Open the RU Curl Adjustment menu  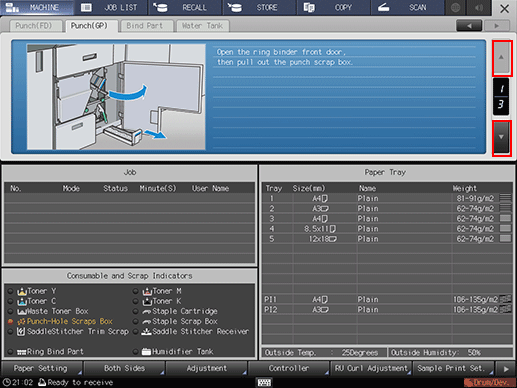pyautogui.click(x=371, y=369)
